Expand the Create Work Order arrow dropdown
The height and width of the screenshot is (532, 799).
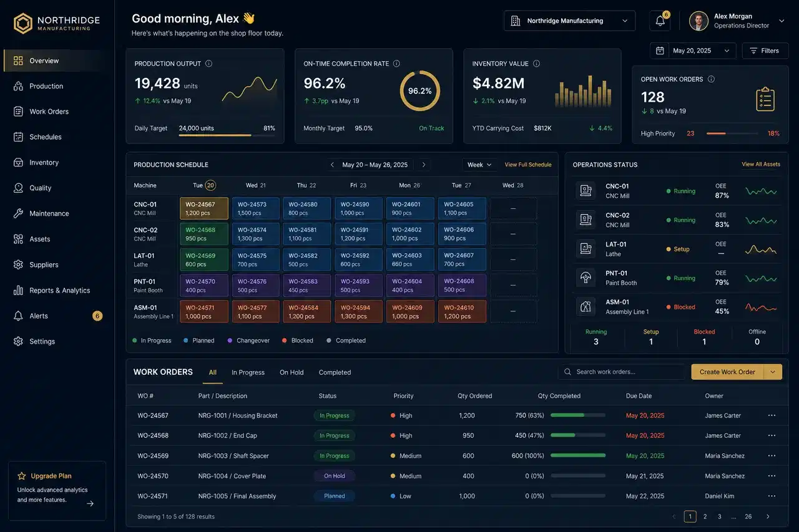click(773, 372)
